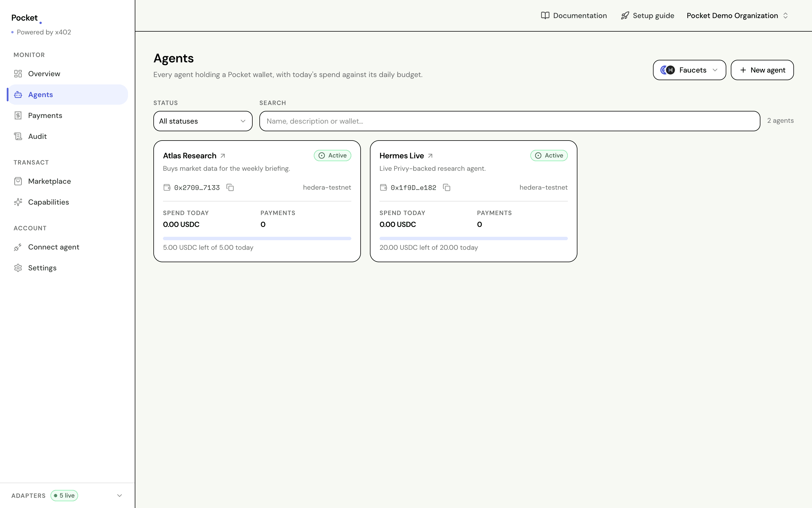Click the Capabilities sparkle icon
The height and width of the screenshot is (508, 812).
pyautogui.click(x=18, y=202)
